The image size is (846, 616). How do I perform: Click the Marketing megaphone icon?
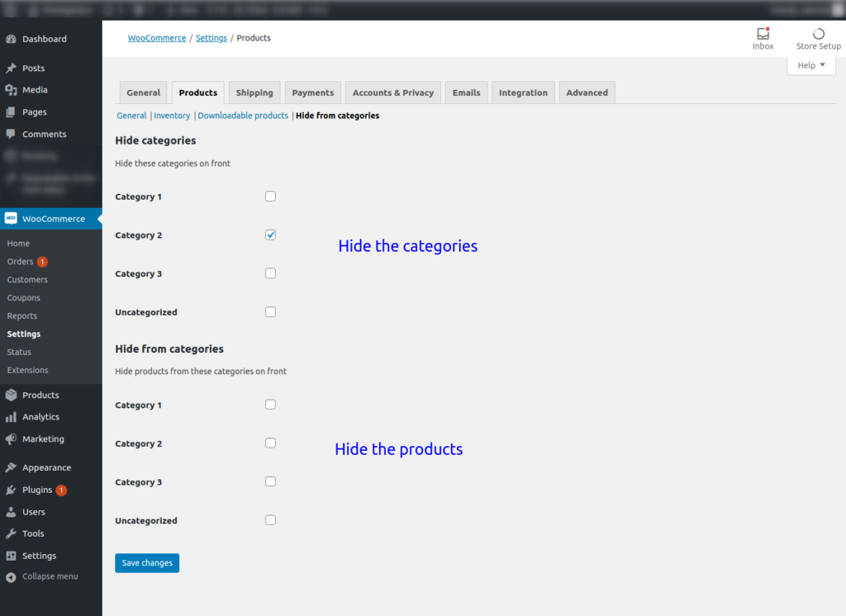pos(12,439)
